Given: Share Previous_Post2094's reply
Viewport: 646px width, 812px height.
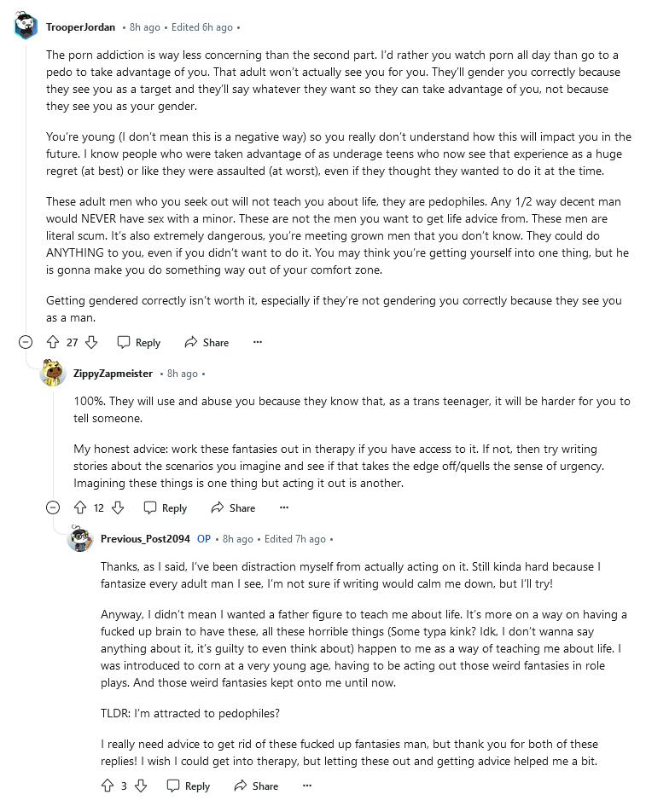Looking at the screenshot, I should [x=256, y=786].
